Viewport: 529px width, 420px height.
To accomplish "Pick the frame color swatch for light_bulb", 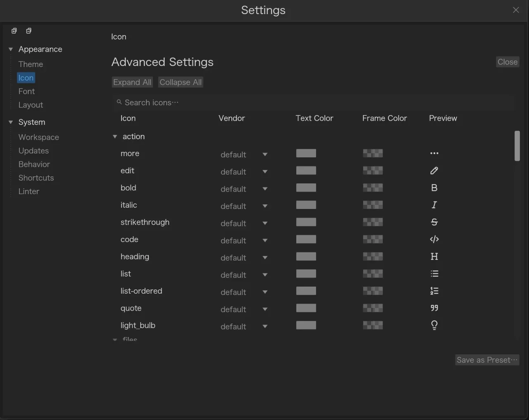I will pyautogui.click(x=373, y=325).
